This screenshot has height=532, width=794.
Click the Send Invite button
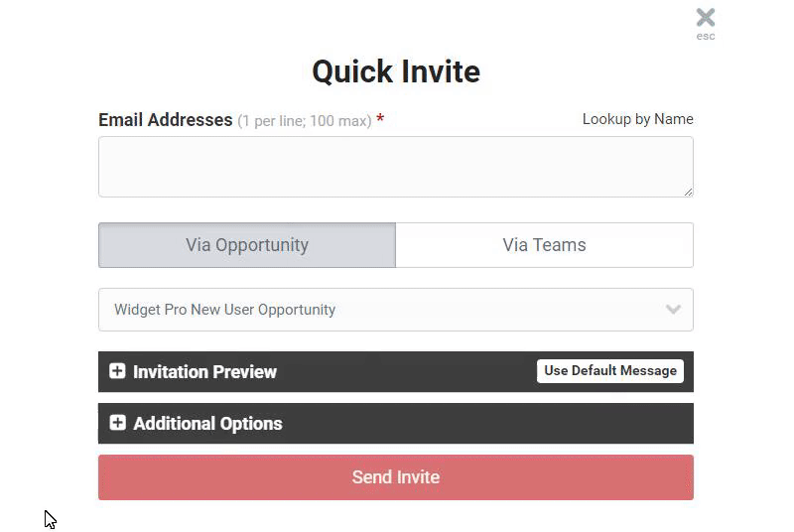(396, 477)
